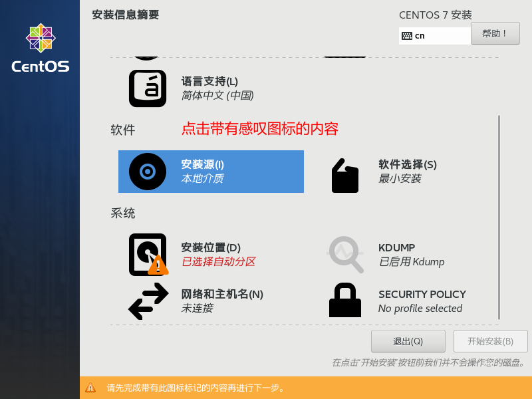Click the KDUMP magnifier icon
Viewport: 532px width, 399px height.
[345, 255]
